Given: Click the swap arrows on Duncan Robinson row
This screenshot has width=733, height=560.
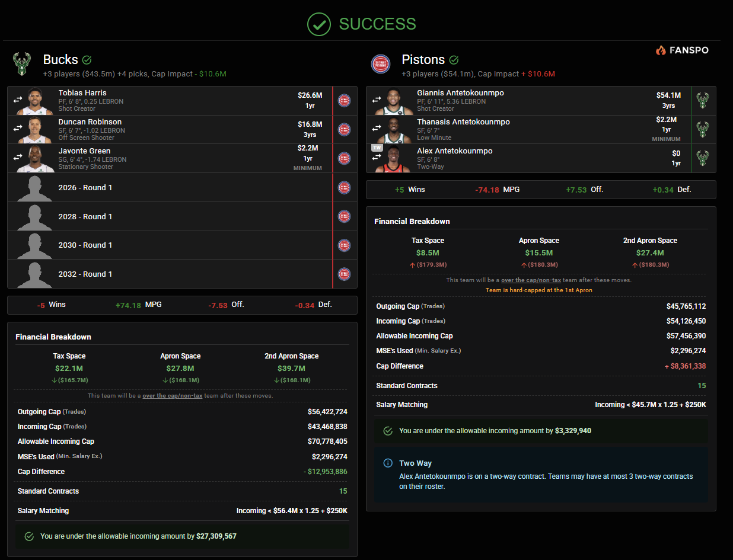Looking at the screenshot, I should [x=18, y=129].
